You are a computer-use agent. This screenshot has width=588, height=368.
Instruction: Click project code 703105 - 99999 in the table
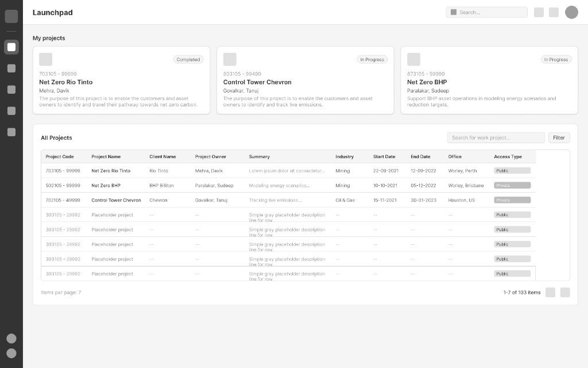click(x=63, y=170)
